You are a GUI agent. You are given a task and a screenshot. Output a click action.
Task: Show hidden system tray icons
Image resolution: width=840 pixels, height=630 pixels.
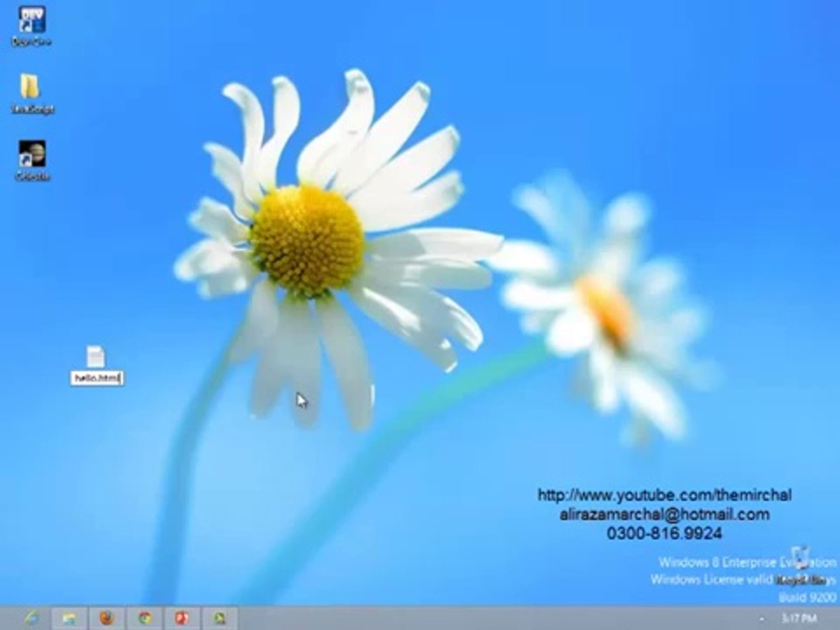pos(761,618)
